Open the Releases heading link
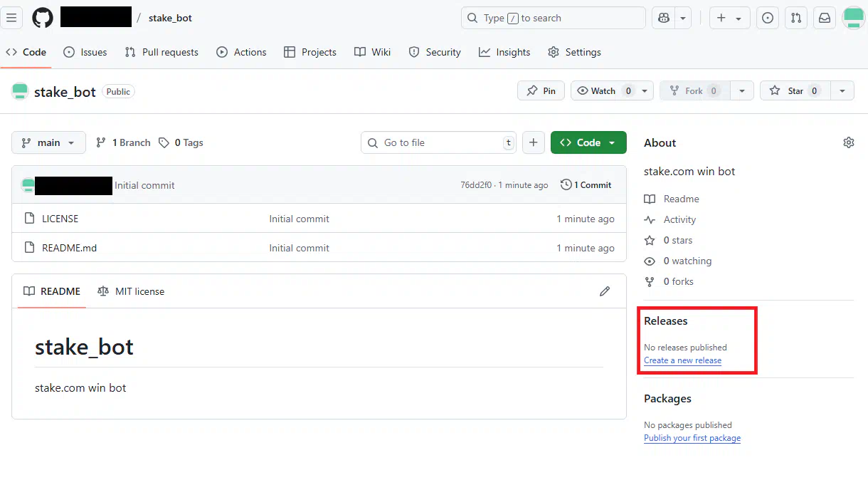The image size is (868, 485). [666, 321]
